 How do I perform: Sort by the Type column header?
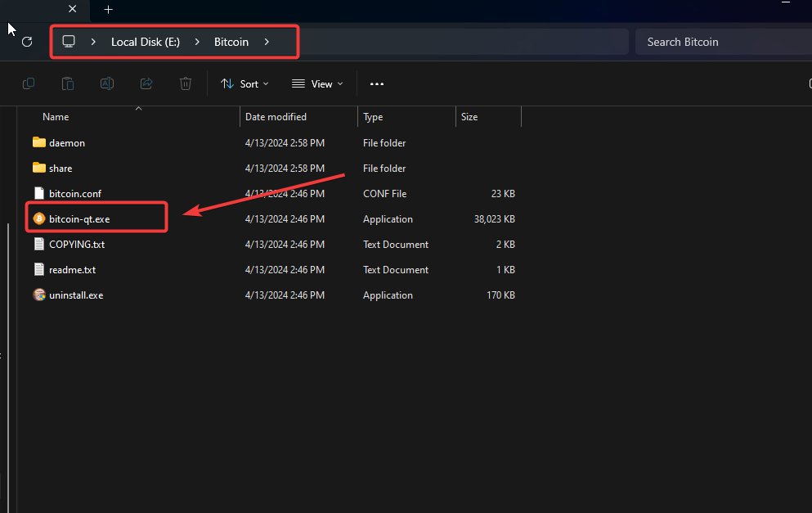pos(373,116)
